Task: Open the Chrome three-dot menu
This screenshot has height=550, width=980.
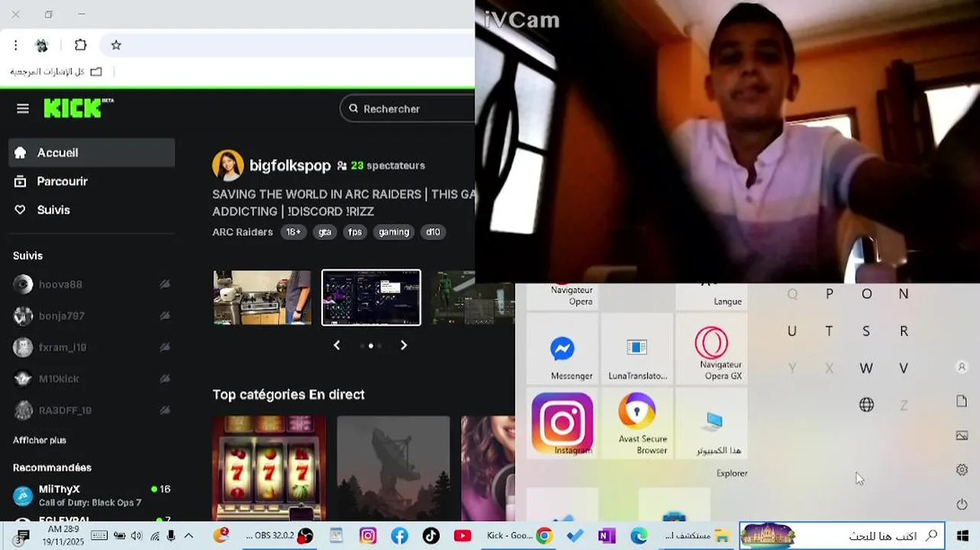Action: click(x=15, y=45)
